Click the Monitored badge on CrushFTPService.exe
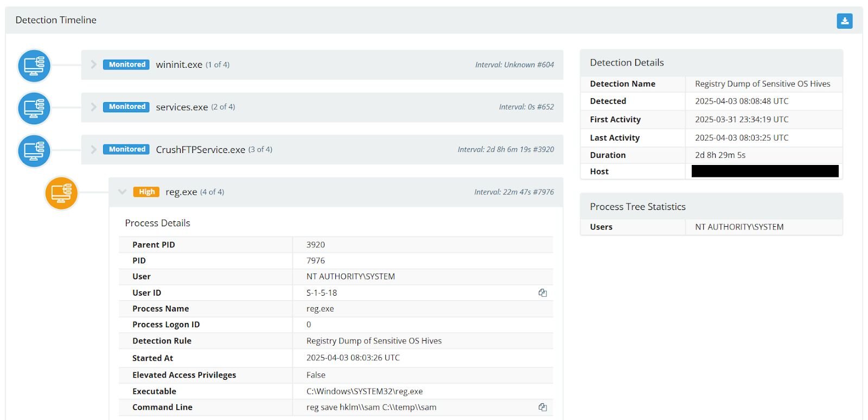The width and height of the screenshot is (868, 420). pos(126,149)
